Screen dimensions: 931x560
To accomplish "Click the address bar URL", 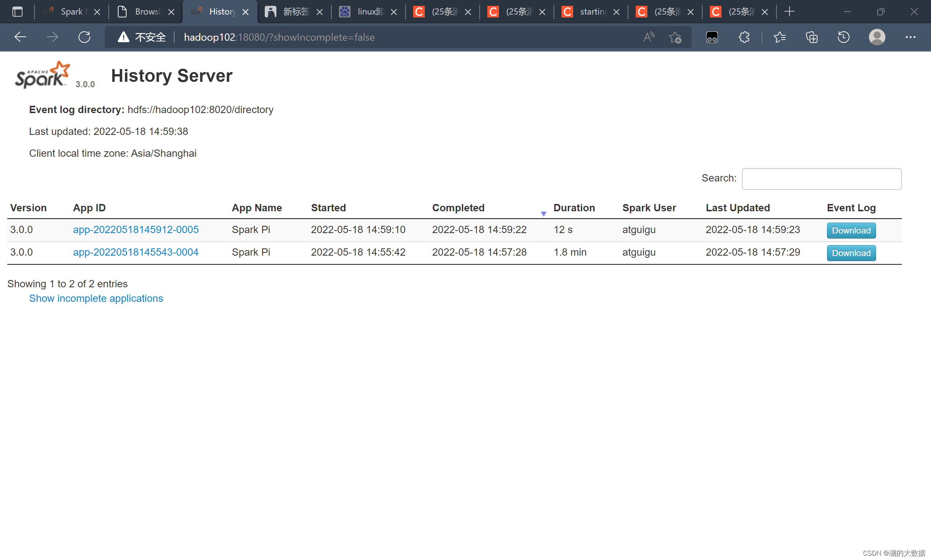I will coord(279,37).
